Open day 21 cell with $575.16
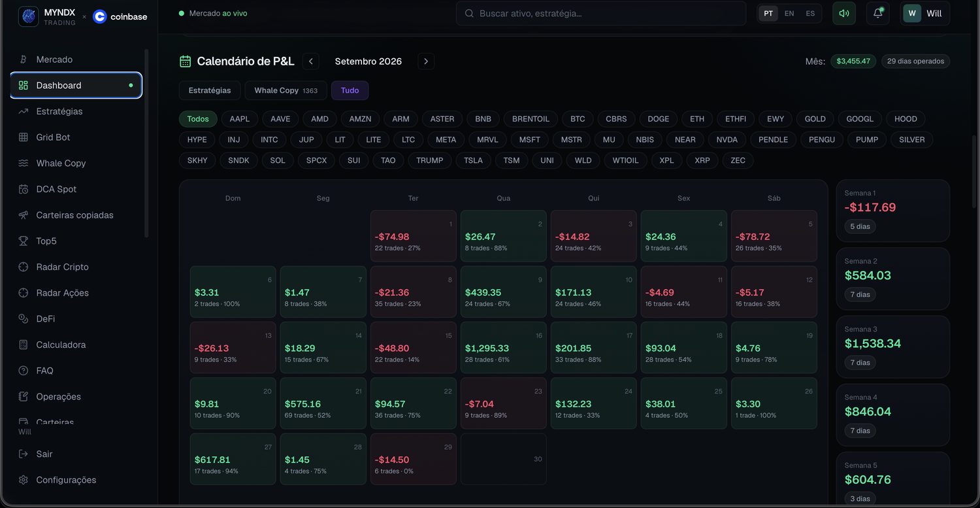 (x=323, y=405)
